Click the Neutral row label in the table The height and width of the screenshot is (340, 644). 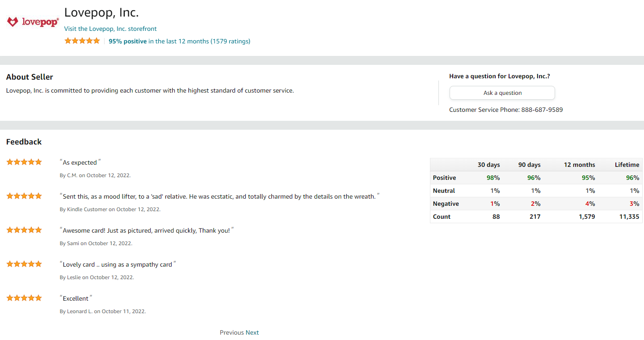click(x=444, y=191)
